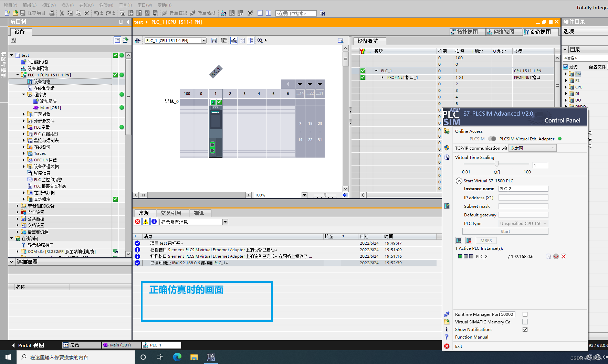Click the undo arrow icon
This screenshot has height=364, width=608.
96,13
